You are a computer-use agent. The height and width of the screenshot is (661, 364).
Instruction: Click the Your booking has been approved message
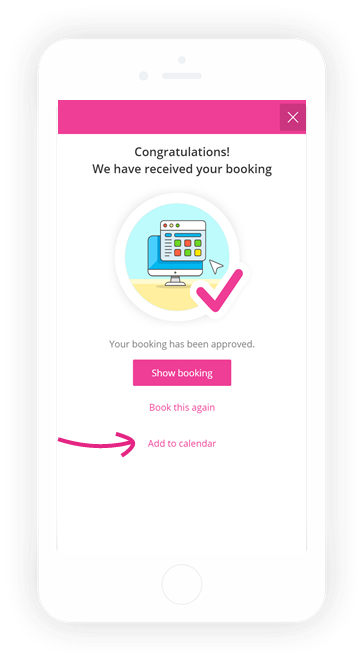click(x=182, y=344)
